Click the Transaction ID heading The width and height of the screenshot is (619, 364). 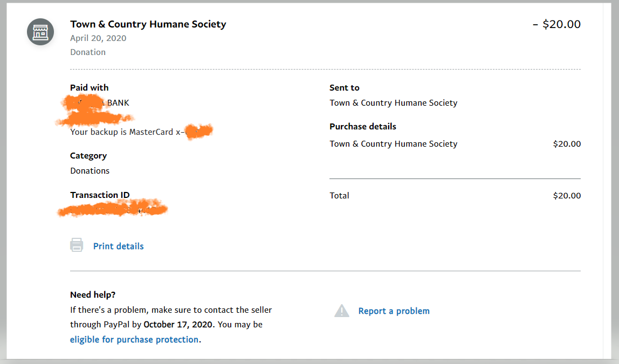coord(100,195)
